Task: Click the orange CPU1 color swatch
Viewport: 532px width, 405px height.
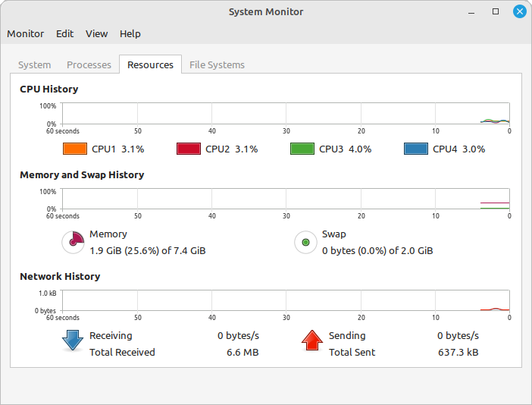Action: click(75, 149)
